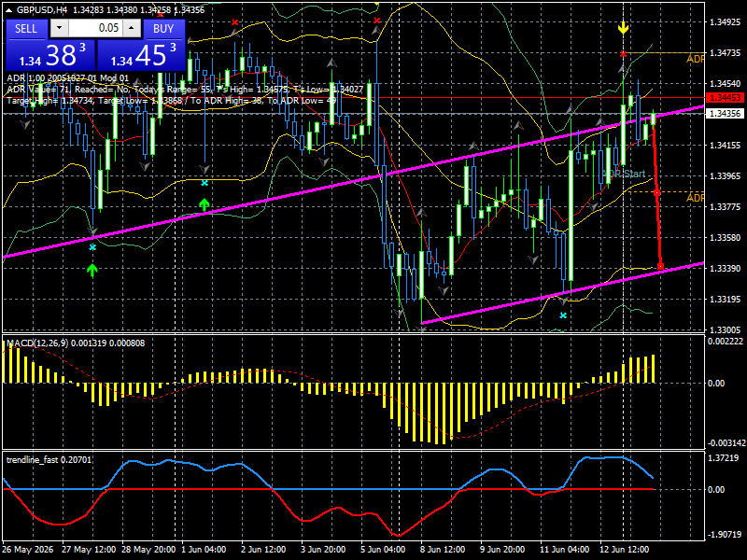Click the 9 Jun 20:00 time label
The width and height of the screenshot is (747, 560).
pos(502,549)
